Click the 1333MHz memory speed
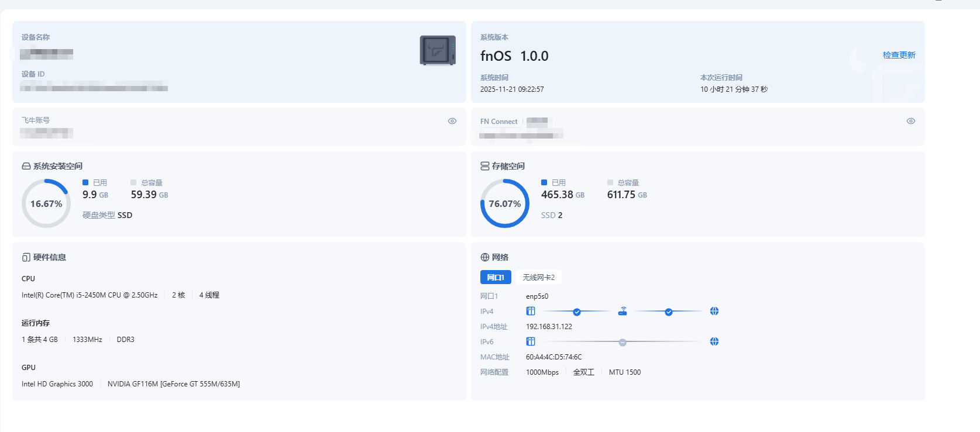Screen dimensions: 980x432 87,340
